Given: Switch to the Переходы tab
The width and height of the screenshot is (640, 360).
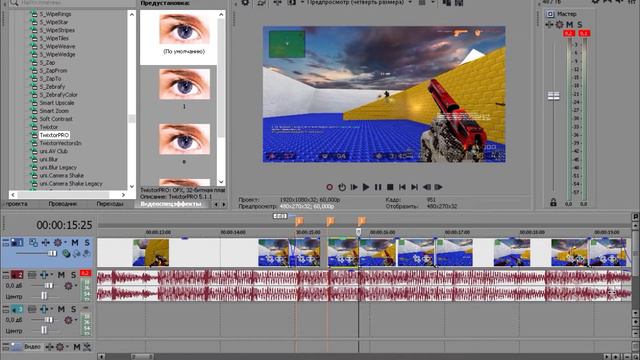Looking at the screenshot, I should [x=110, y=204].
